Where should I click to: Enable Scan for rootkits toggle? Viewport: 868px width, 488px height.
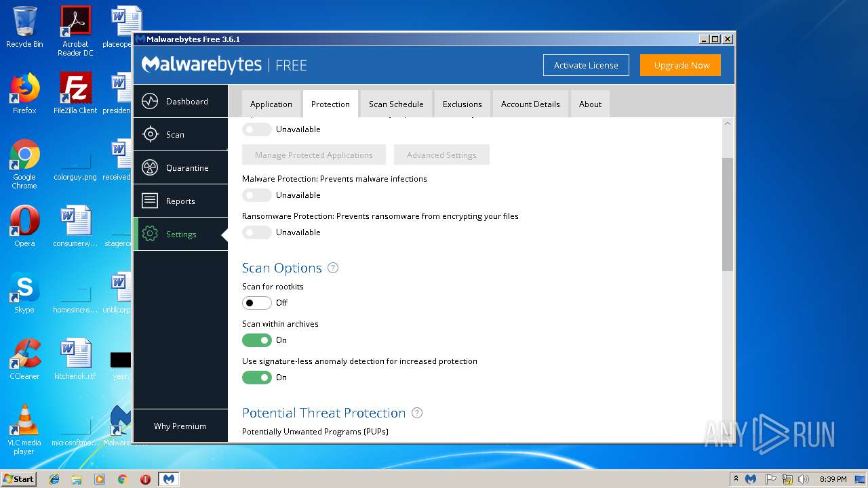pyautogui.click(x=257, y=303)
